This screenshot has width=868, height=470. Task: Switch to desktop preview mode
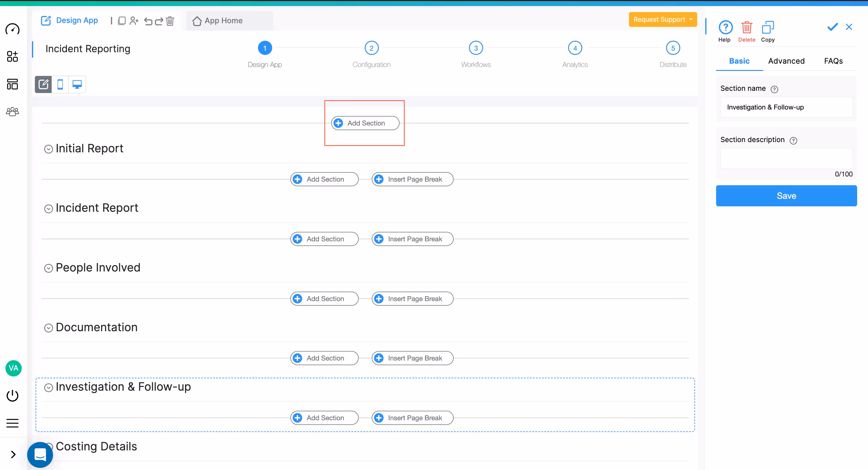coord(77,84)
